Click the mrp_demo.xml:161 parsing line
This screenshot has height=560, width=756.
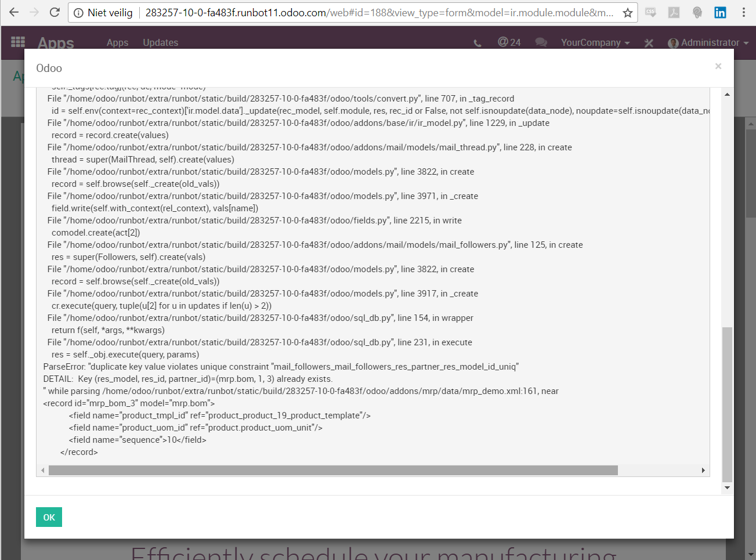click(301, 391)
